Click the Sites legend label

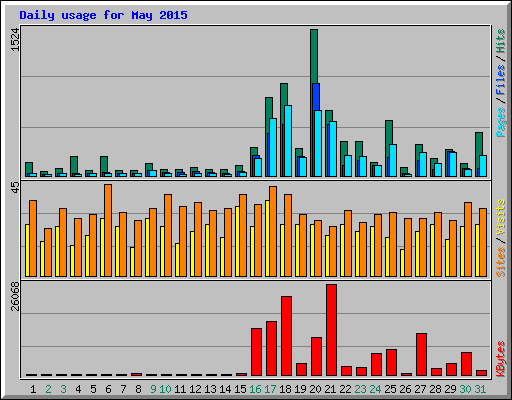pyautogui.click(x=501, y=262)
